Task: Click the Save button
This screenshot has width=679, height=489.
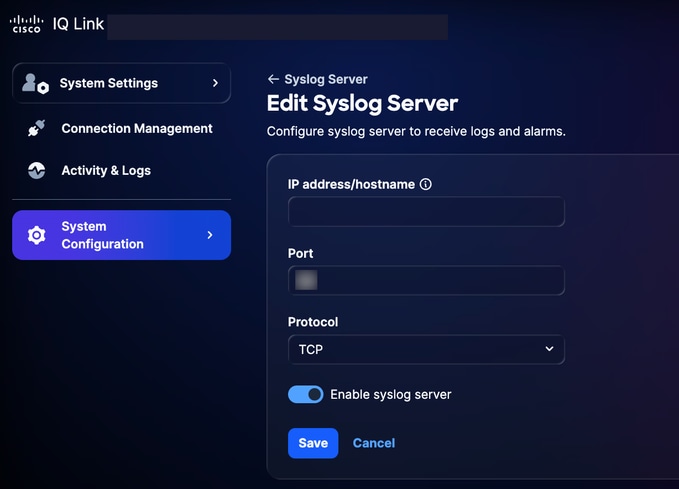Action: 313,443
